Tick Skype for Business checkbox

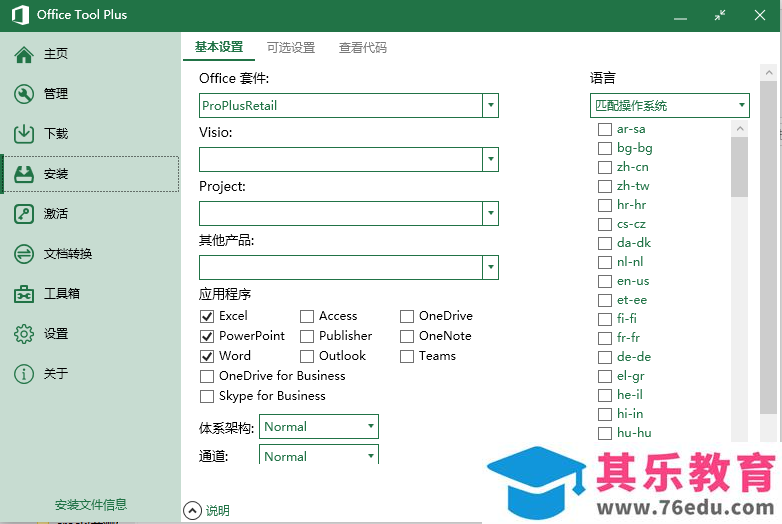206,396
